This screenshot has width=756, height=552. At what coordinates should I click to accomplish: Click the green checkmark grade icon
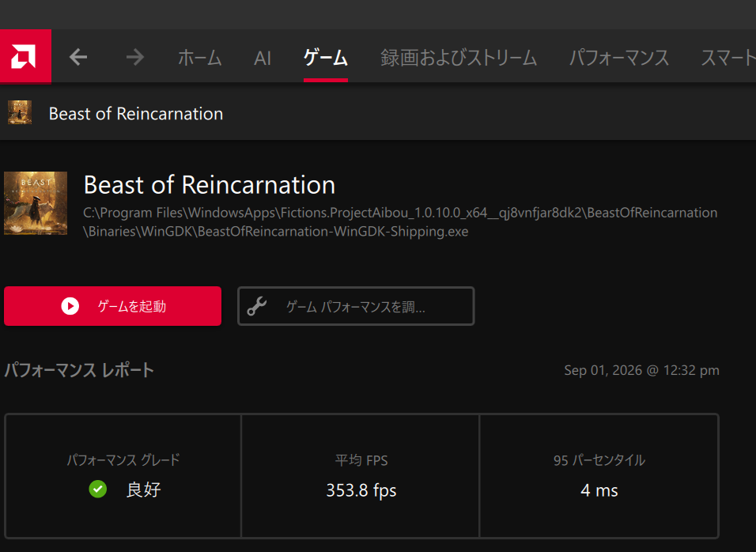(x=98, y=489)
